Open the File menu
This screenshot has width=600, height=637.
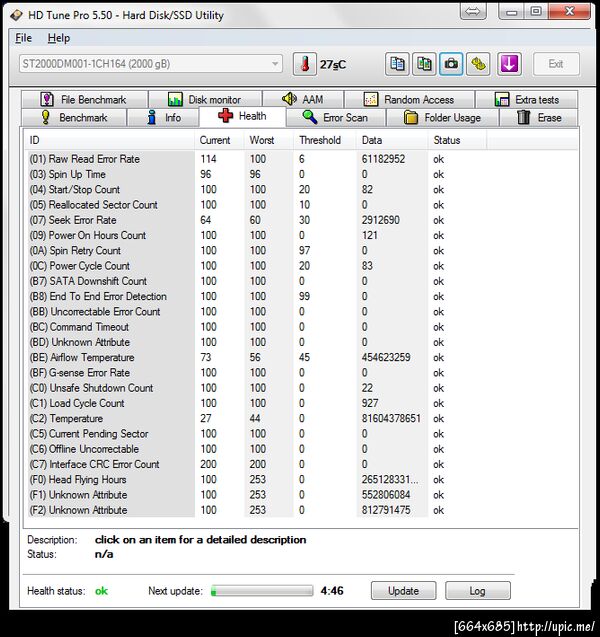(x=23, y=38)
